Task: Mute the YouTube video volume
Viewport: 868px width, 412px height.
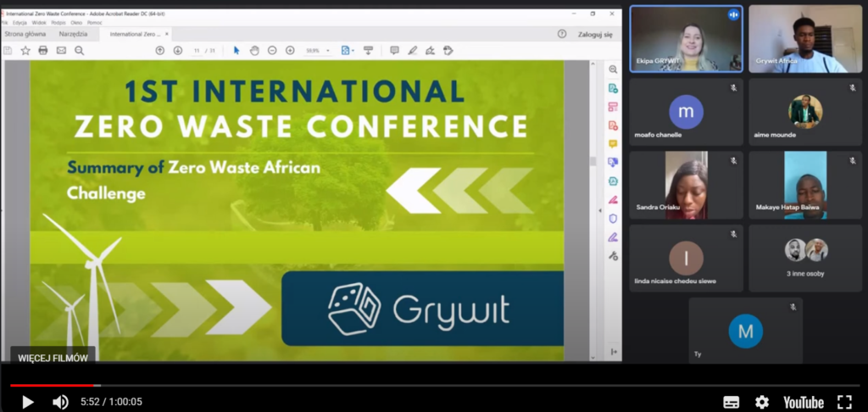Action: pos(60,402)
